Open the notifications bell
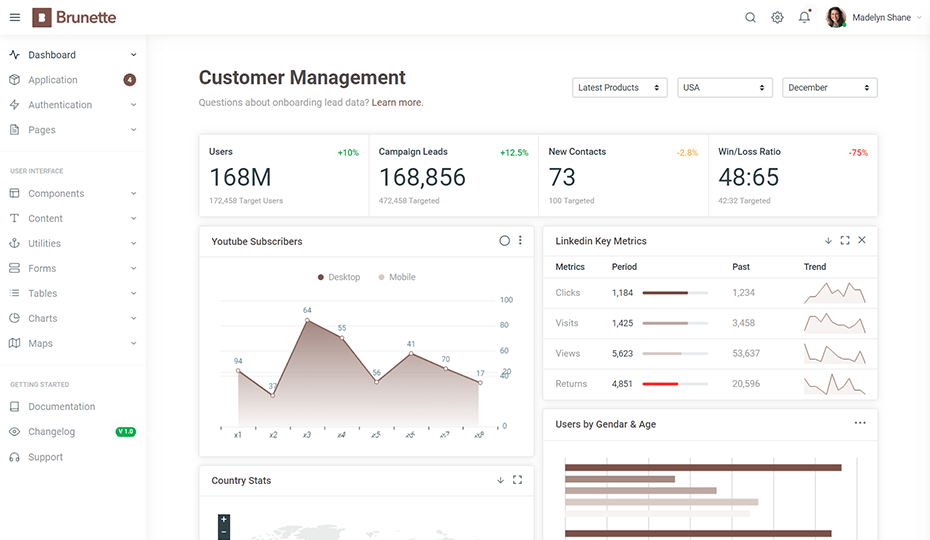This screenshot has height=540, width=930. point(804,17)
